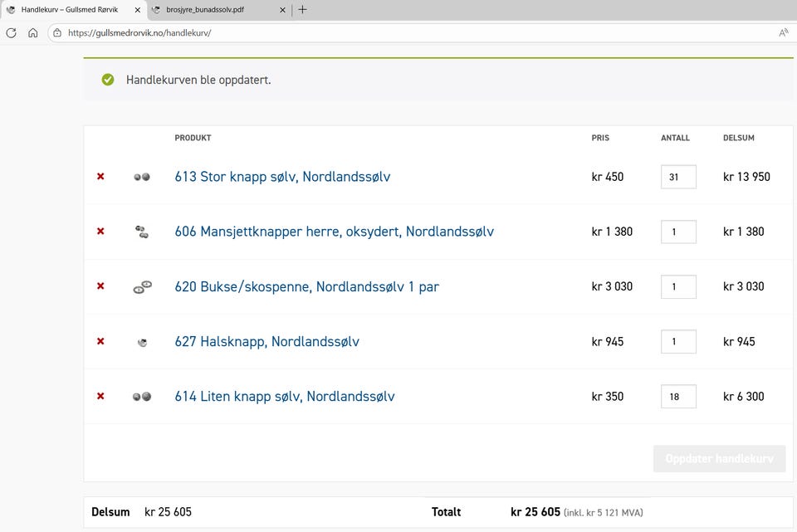Open 620 Bukse/skospenne, Nordlandssølv 1 par link
797x532 pixels.
tap(306, 286)
